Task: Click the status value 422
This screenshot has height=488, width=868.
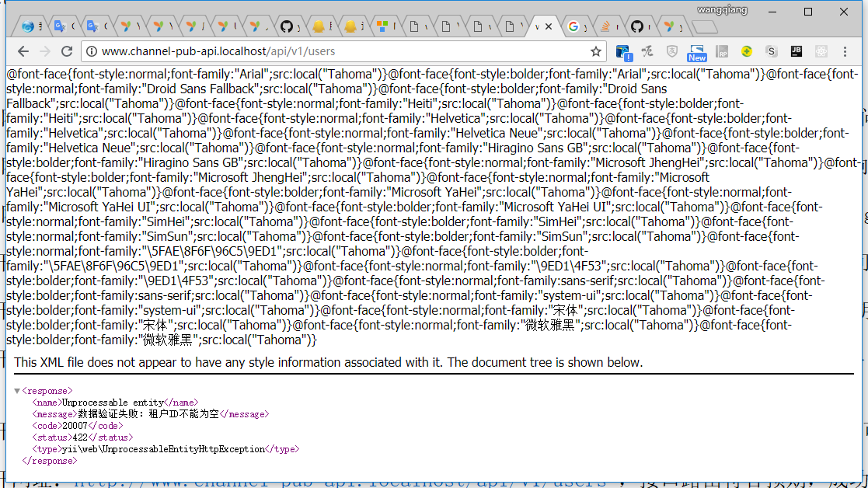Action: click(x=80, y=437)
